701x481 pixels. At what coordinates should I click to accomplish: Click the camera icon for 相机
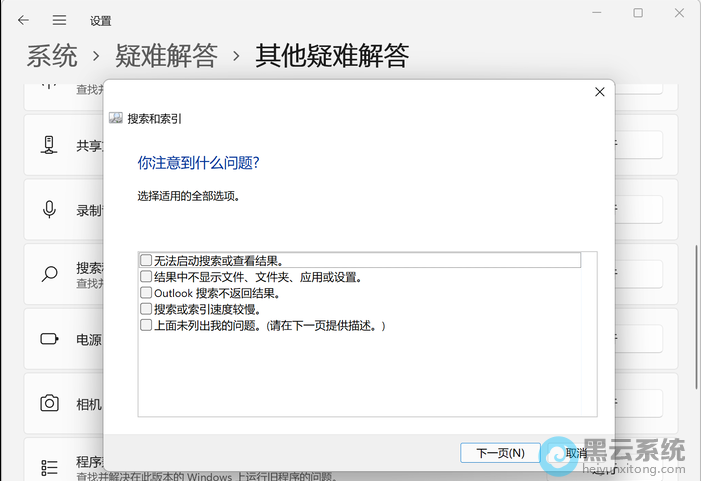coord(49,404)
